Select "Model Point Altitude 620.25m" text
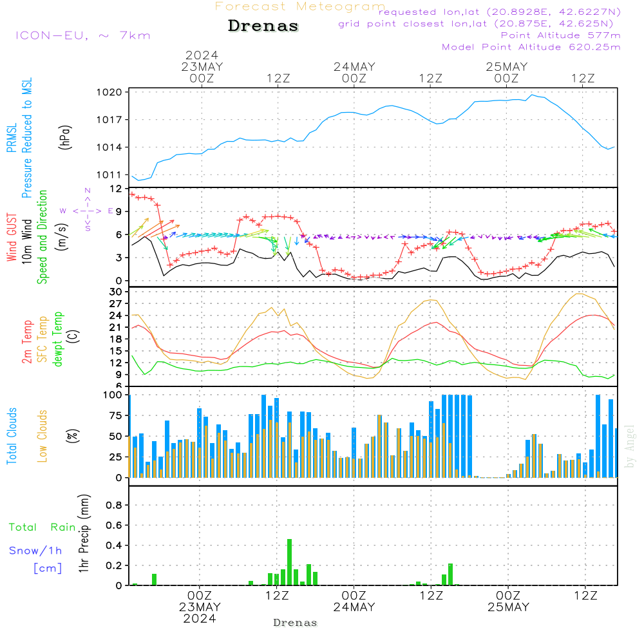This screenshot has height=644, width=644. (531, 47)
